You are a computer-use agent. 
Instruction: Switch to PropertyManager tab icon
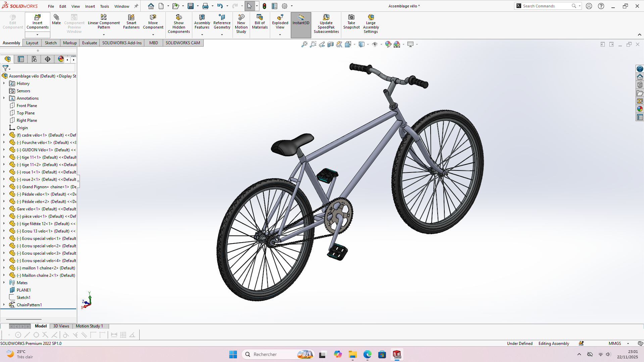(x=21, y=59)
